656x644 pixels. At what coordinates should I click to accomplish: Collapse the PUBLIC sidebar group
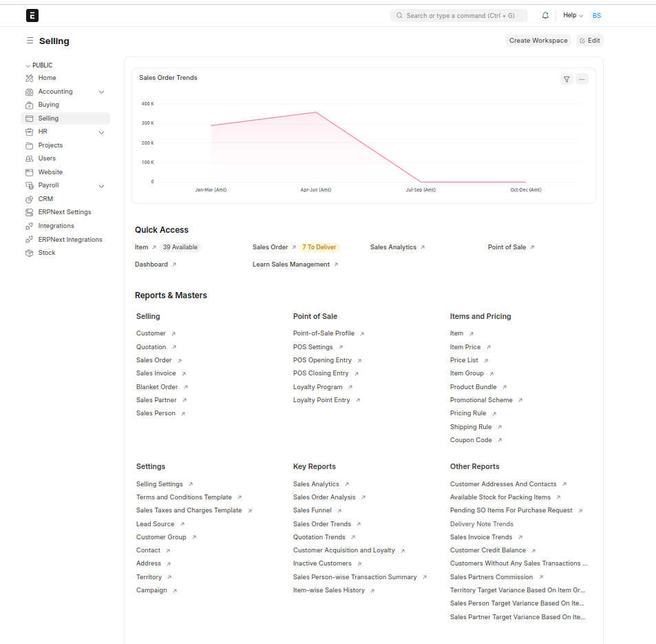(28, 65)
